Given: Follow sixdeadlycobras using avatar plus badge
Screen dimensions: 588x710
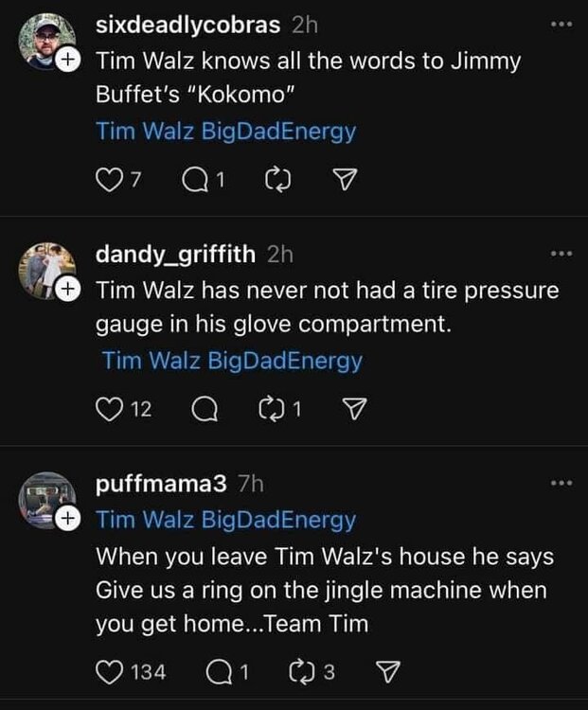Looking at the screenshot, I should (67, 61).
